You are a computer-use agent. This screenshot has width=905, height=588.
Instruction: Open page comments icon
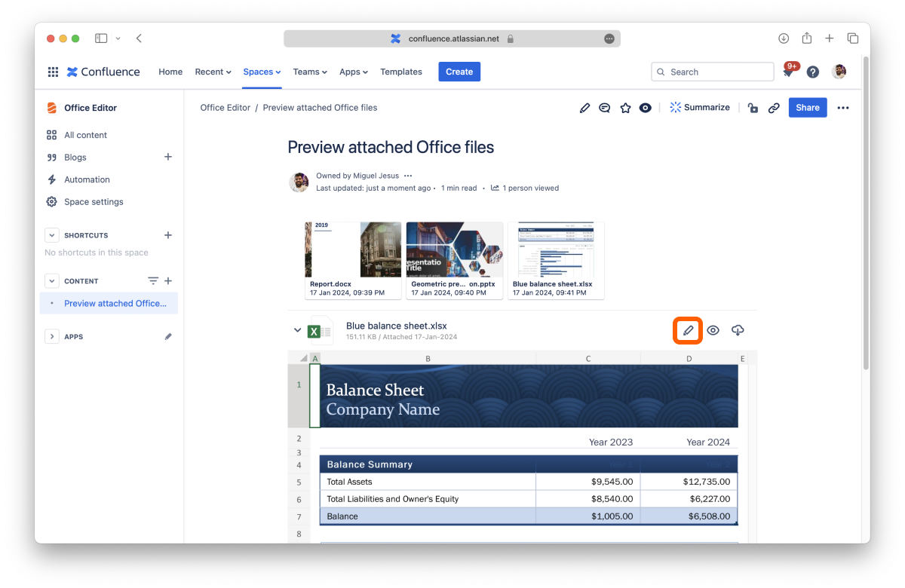coord(605,108)
